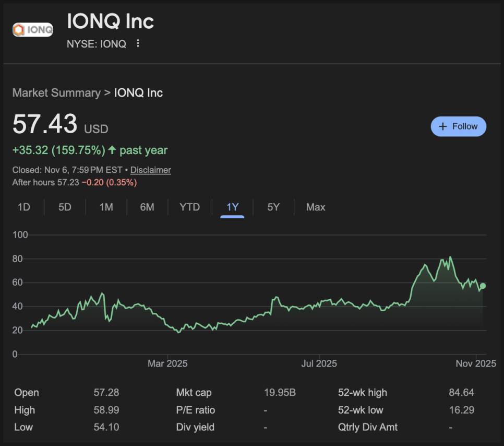This screenshot has height=446, width=504.
Task: Select the 5D time range tab
Action: pos(65,207)
